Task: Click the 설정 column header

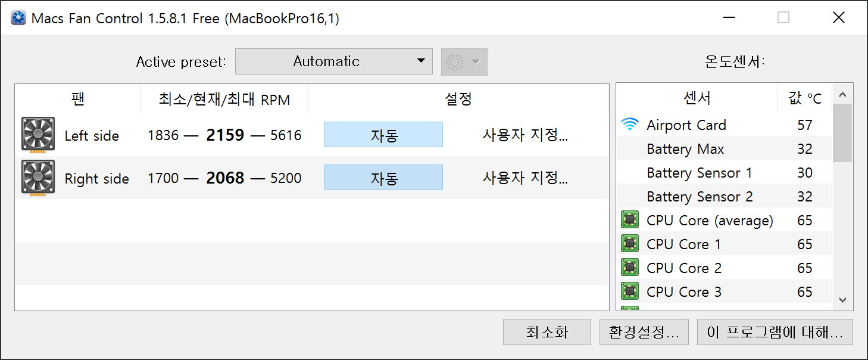Action: [x=458, y=99]
